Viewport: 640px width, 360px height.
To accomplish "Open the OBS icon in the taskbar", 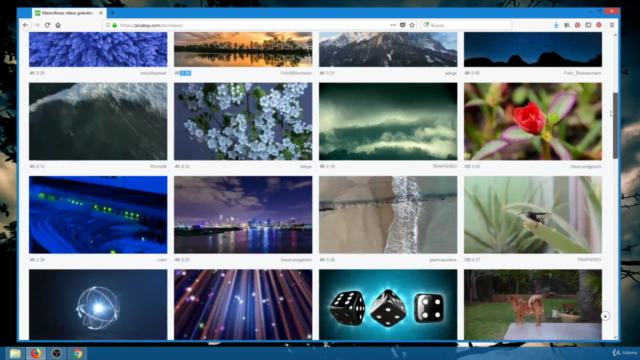I will coord(57,353).
